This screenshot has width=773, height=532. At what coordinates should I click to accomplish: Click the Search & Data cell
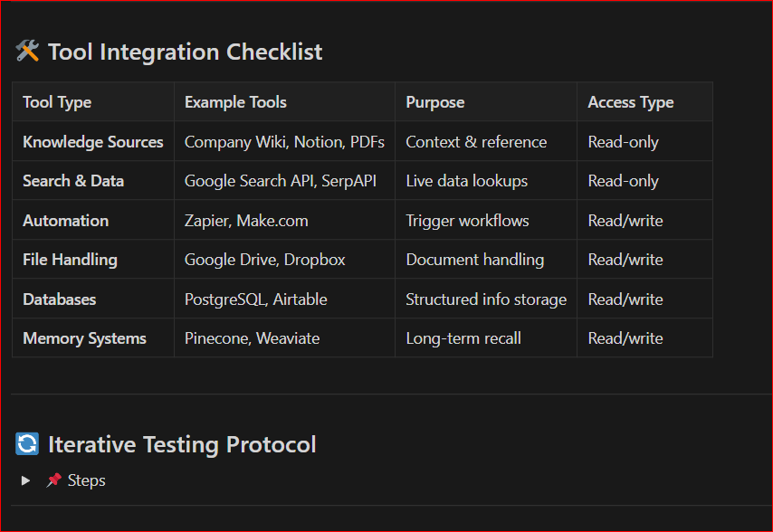(73, 181)
